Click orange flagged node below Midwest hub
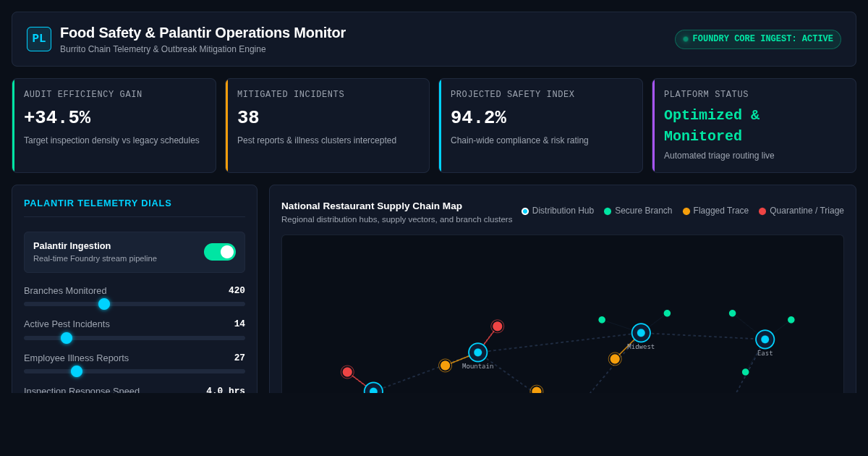Image resolution: width=868 pixels, height=456 pixels. pos(615,359)
